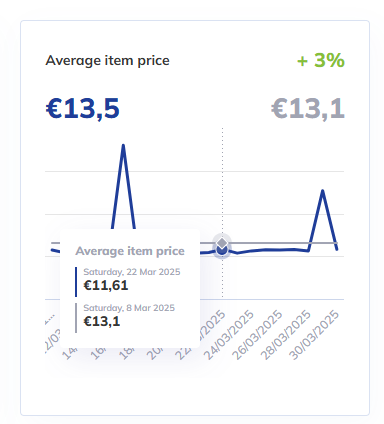This screenshot has width=384, height=424.
Task: Click the 28/03/2025 axis date label
Action: click(x=286, y=335)
